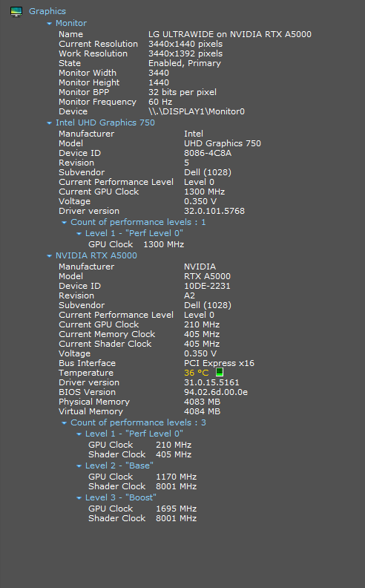Click the Graphics monitor icon
The image size is (365, 588).
(16, 12)
